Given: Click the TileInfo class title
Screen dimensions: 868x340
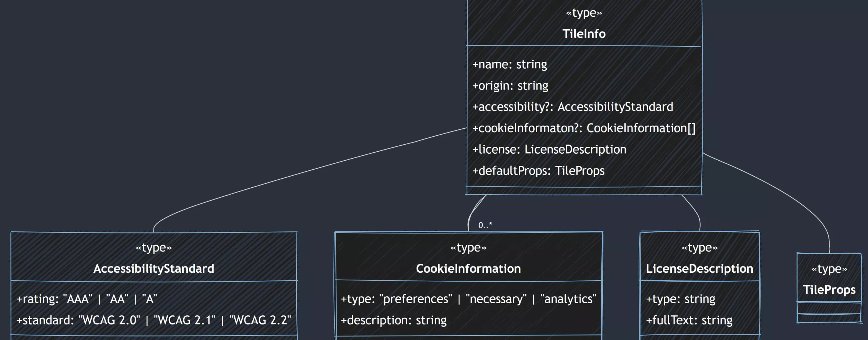Looking at the screenshot, I should pyautogui.click(x=584, y=34).
